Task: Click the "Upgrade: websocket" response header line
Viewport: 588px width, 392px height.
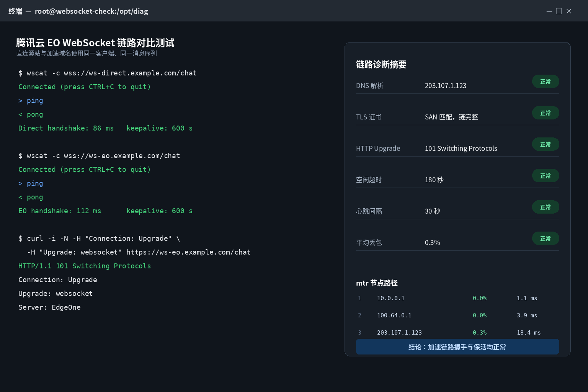Action: point(56,294)
